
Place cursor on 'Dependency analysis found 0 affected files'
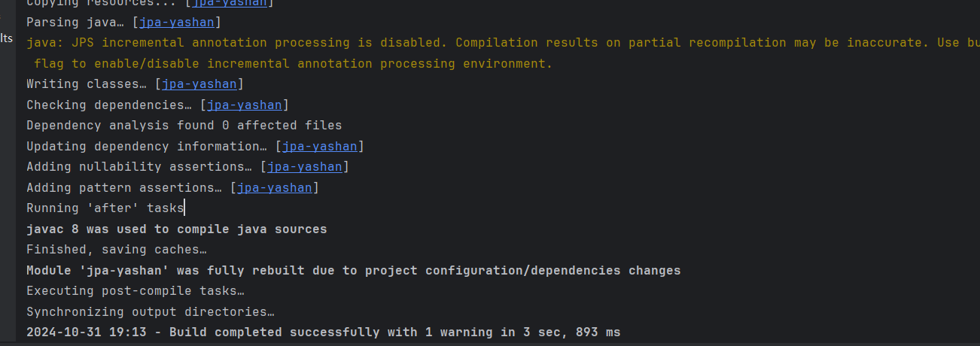click(184, 126)
